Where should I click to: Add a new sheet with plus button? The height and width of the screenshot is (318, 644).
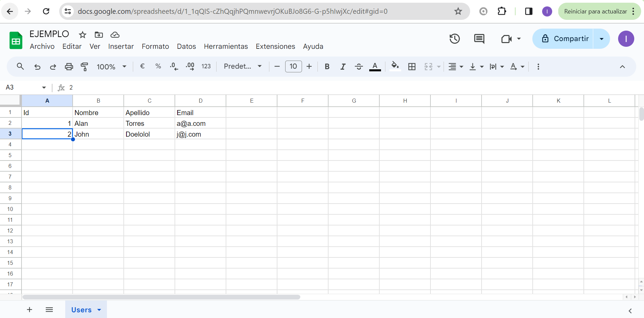(x=30, y=310)
